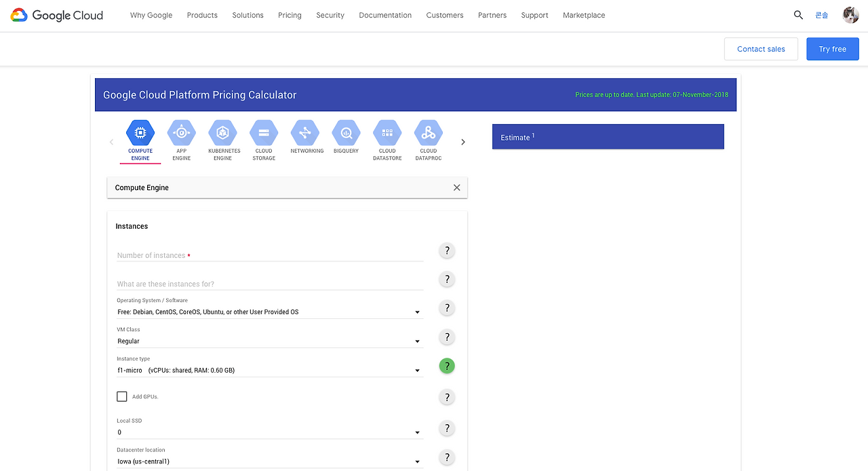Open the green Instance type help icon
The height and width of the screenshot is (471, 868).
pos(447,366)
